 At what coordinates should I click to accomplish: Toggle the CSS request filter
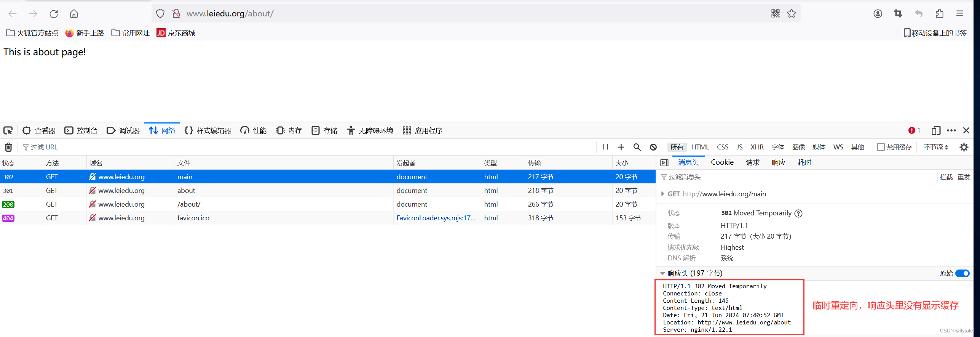pyautogui.click(x=723, y=147)
